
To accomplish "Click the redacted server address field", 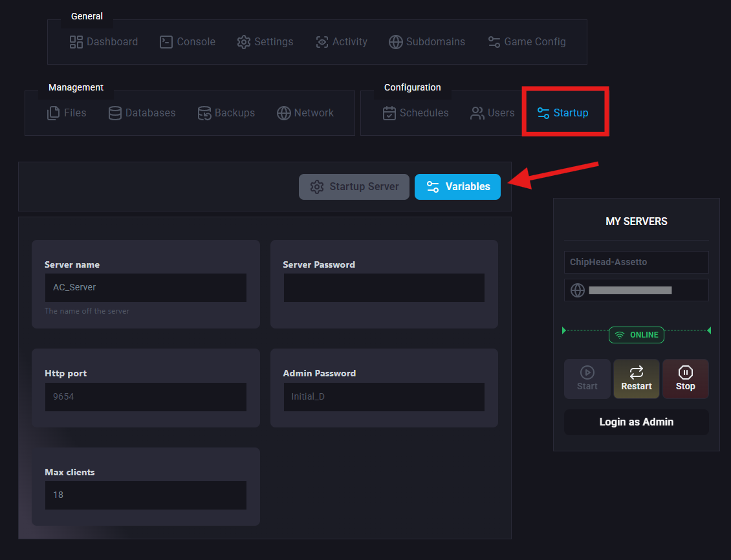I will click(x=637, y=290).
